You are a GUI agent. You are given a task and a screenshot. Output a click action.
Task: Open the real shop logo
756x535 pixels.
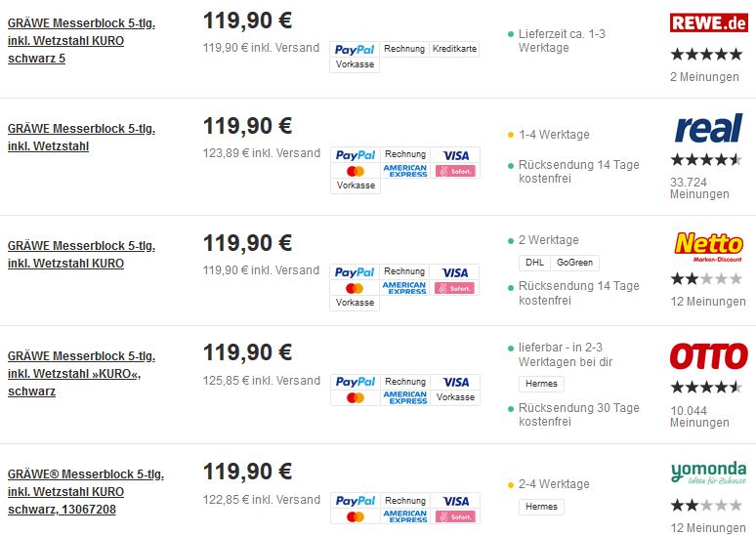click(x=709, y=129)
